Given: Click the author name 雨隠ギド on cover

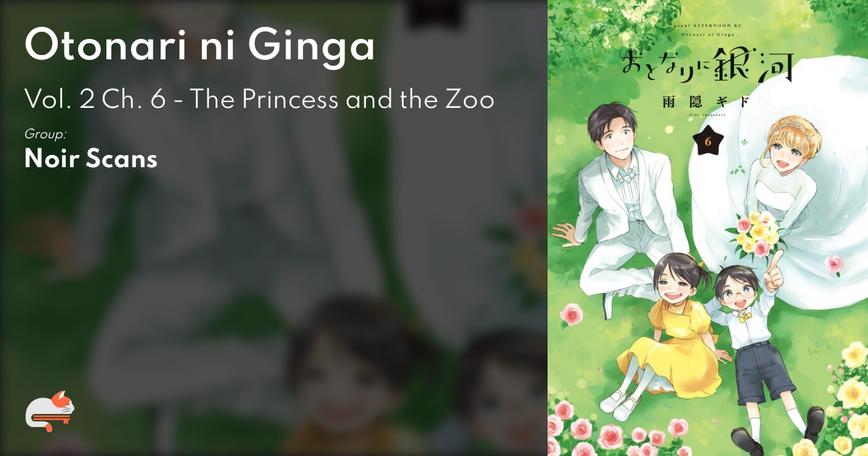Looking at the screenshot, I should 700,103.
